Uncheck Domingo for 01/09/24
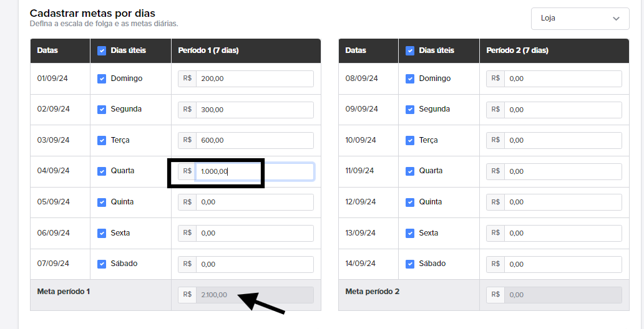 pos(102,79)
